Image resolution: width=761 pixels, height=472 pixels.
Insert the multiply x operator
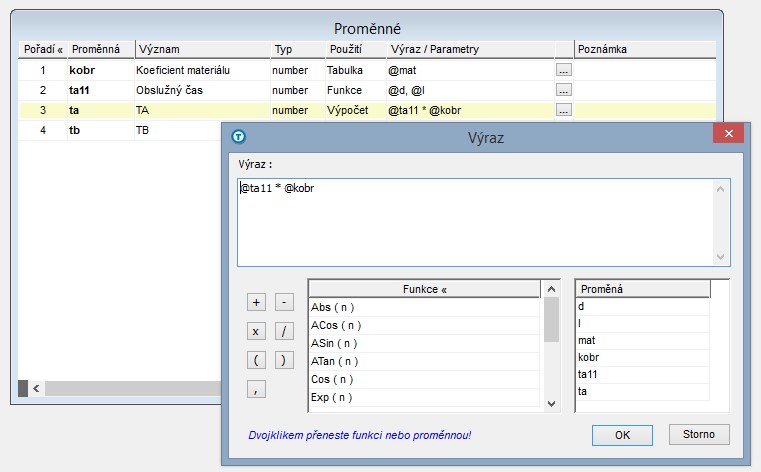[x=256, y=331]
